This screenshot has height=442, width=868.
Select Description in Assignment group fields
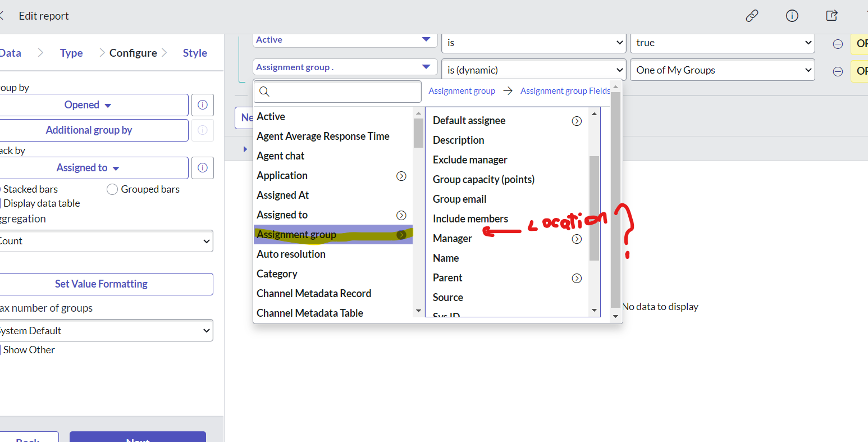508,140
